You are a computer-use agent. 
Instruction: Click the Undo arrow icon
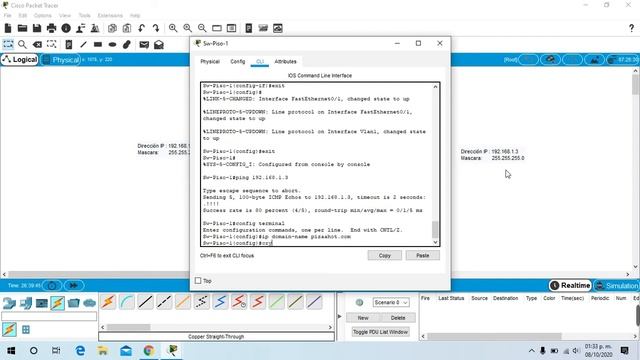(x=141, y=28)
